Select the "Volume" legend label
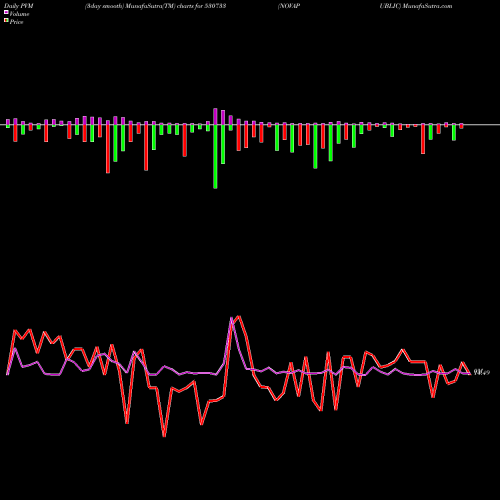The width and height of the screenshot is (500, 500). (x=19, y=14)
